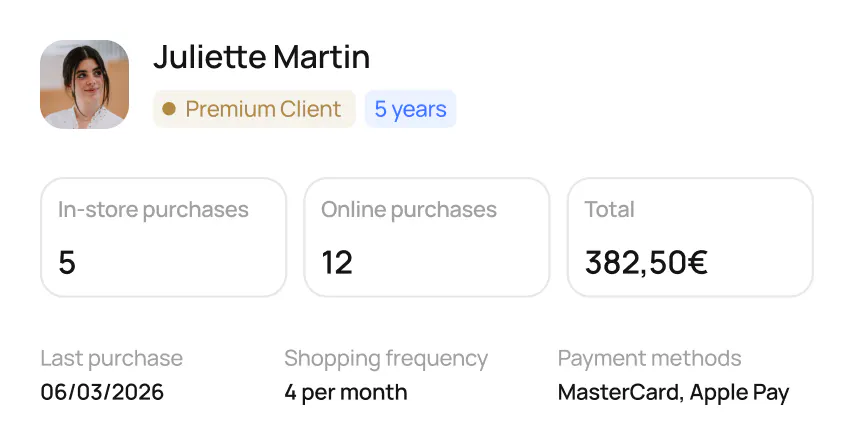Click the 382,50€ total amount
Viewport: 854px width, 442px height.
pos(646,263)
